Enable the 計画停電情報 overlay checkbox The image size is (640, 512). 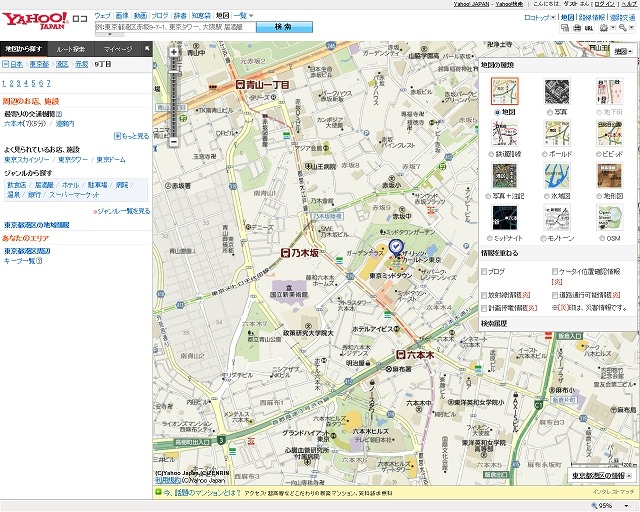coord(484,307)
